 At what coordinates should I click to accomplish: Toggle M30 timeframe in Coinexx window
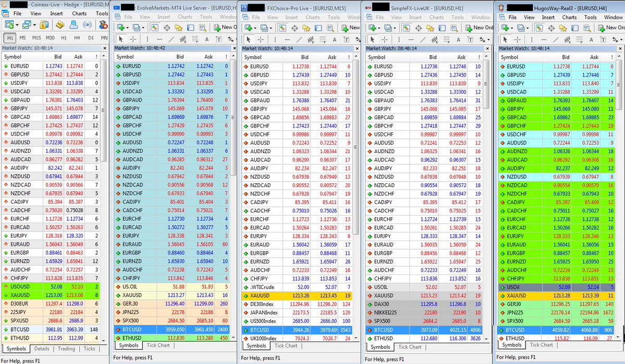coord(50,38)
